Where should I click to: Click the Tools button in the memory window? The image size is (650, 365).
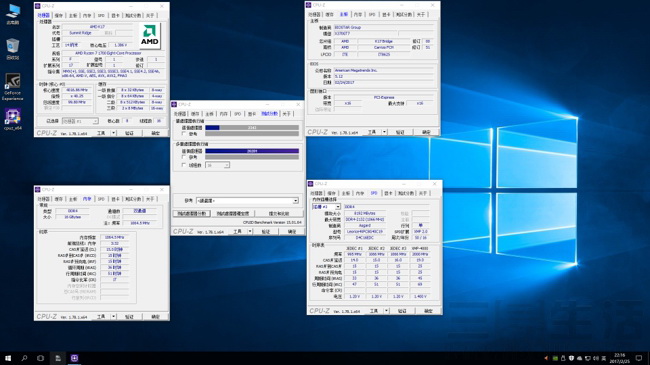(101, 317)
